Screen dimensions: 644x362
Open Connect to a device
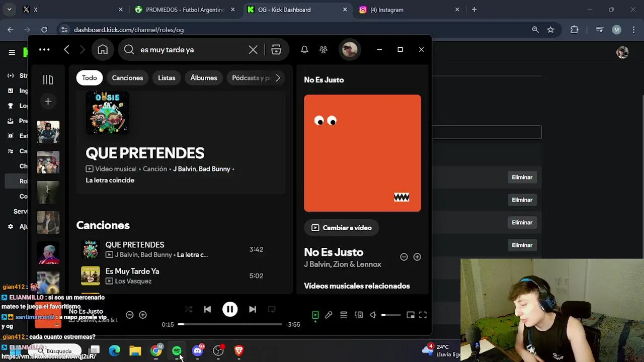click(x=359, y=315)
